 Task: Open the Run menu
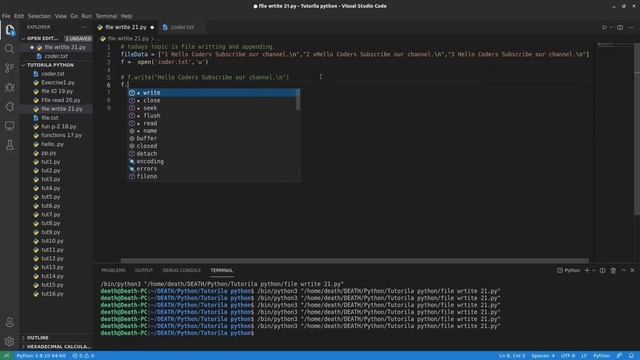pyautogui.click(x=87, y=16)
